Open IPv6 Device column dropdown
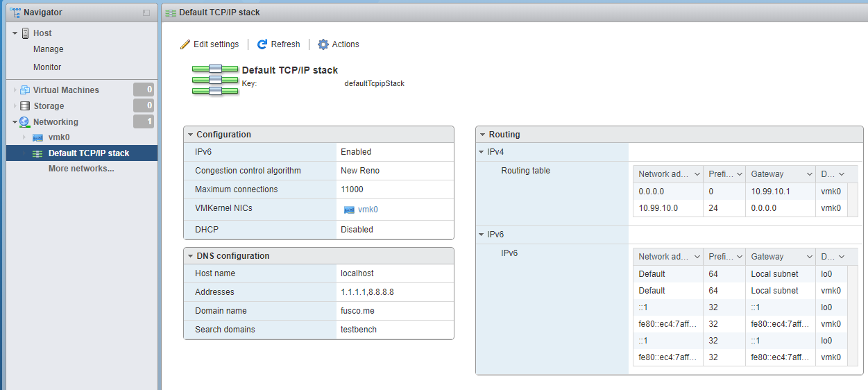868x390 pixels. [842, 257]
